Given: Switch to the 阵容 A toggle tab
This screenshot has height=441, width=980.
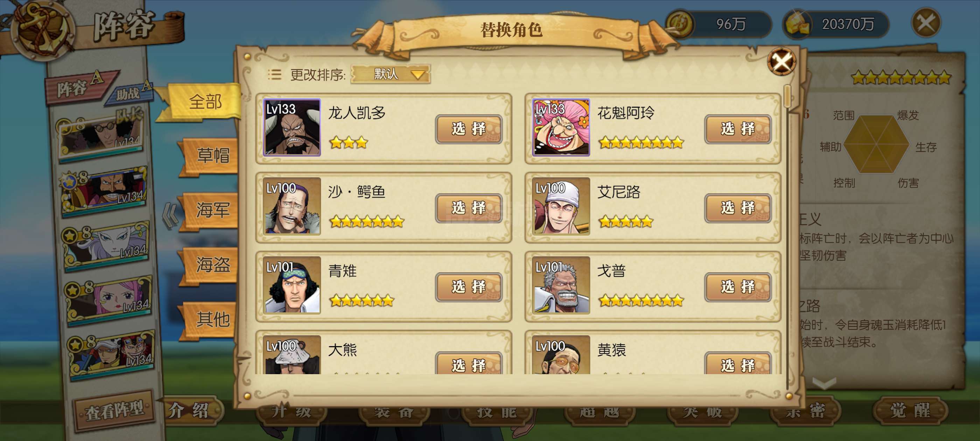Looking at the screenshot, I should tap(80, 87).
